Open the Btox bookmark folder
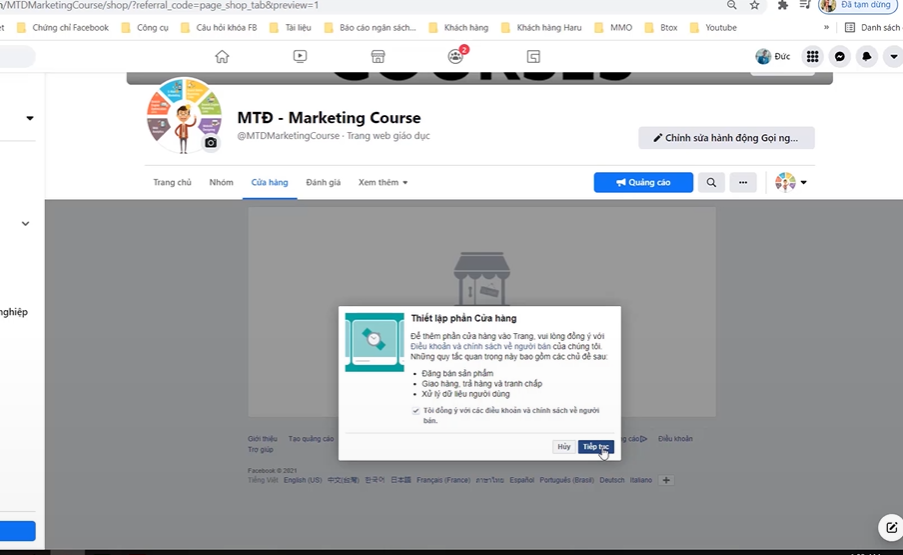Image resolution: width=903 pixels, height=555 pixels. (661, 28)
